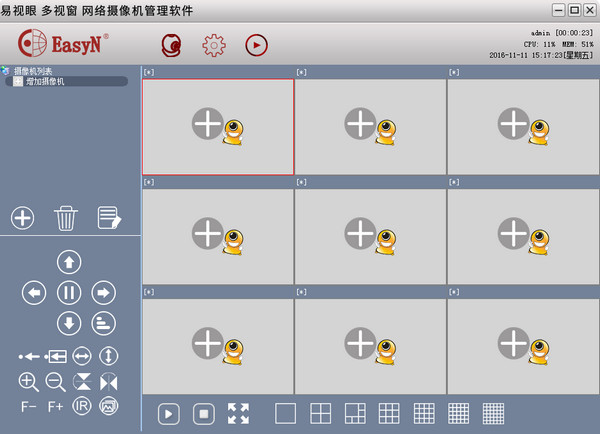
Task: Zoom in using the magnifier plus icon
Action: [x=28, y=381]
